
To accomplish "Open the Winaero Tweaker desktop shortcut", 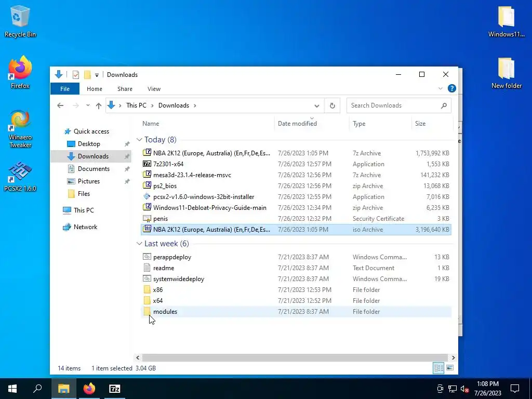I will (20, 129).
